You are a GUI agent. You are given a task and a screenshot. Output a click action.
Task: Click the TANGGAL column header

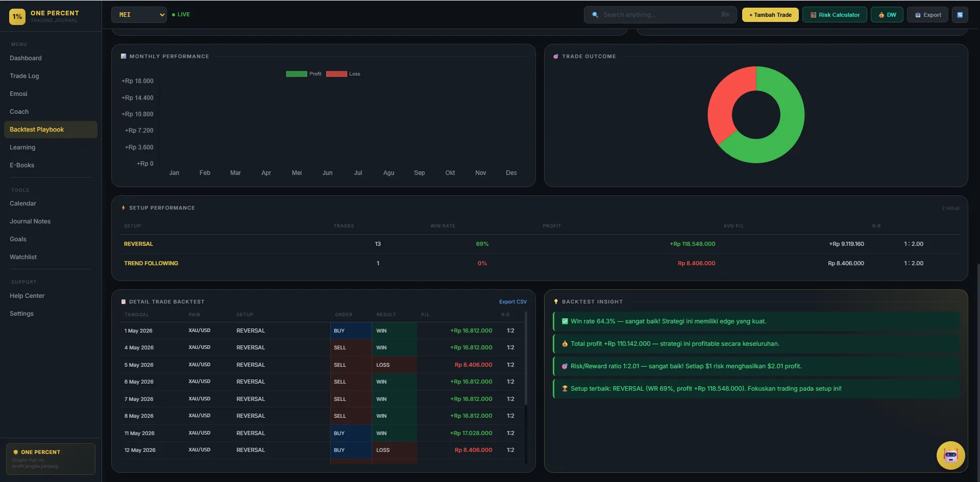(137, 315)
